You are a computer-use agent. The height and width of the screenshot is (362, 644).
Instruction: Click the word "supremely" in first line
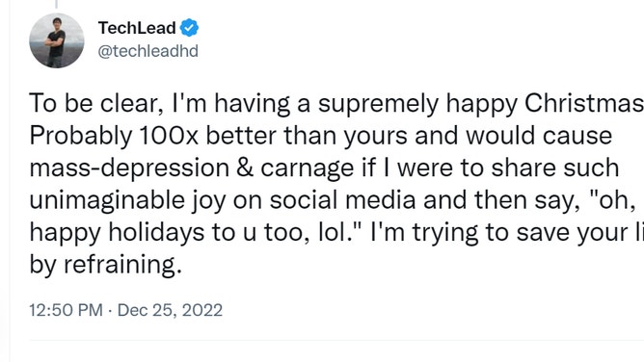click(378, 104)
